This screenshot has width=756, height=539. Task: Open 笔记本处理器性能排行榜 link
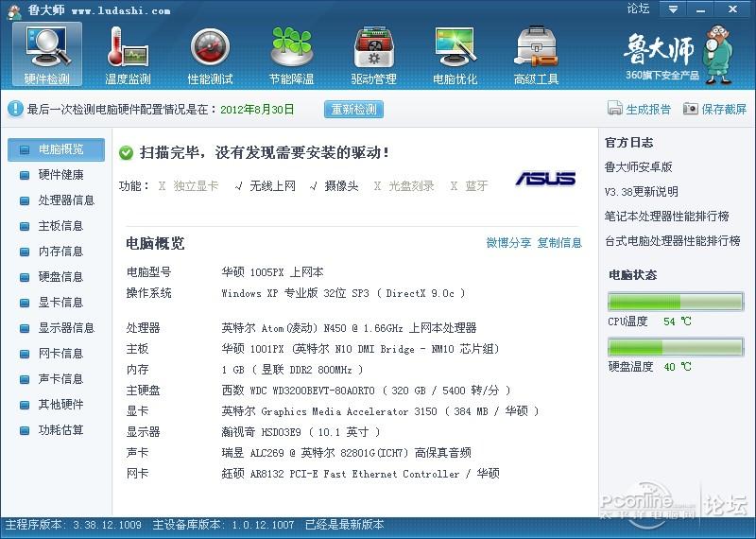(x=667, y=217)
